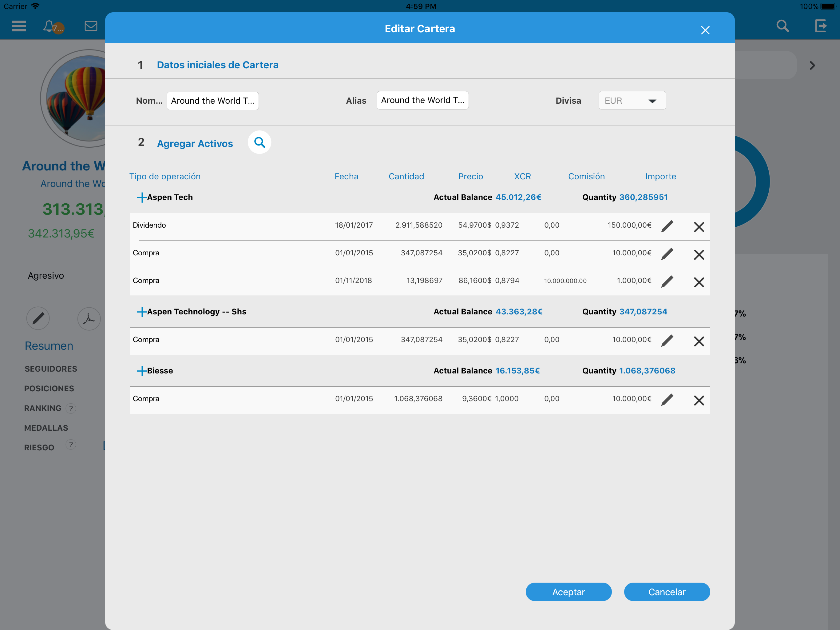Delete the Dividendo operation row

(699, 227)
